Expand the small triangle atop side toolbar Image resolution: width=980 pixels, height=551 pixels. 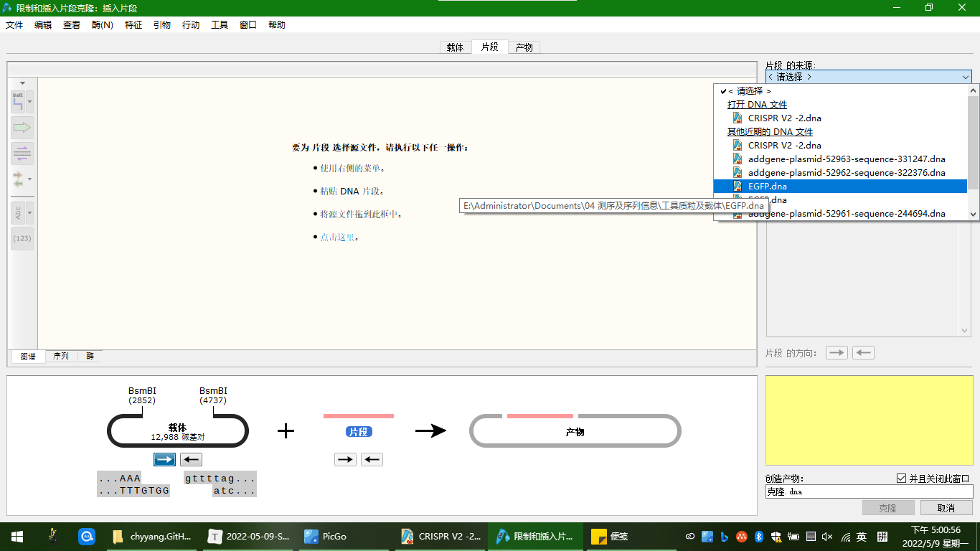click(x=22, y=83)
